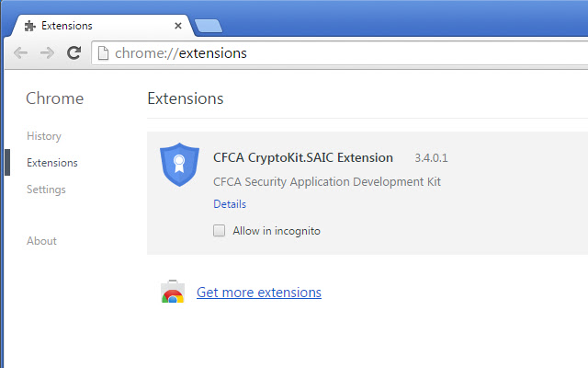588x368 pixels.
Task: Open History from the sidebar
Action: 44,136
